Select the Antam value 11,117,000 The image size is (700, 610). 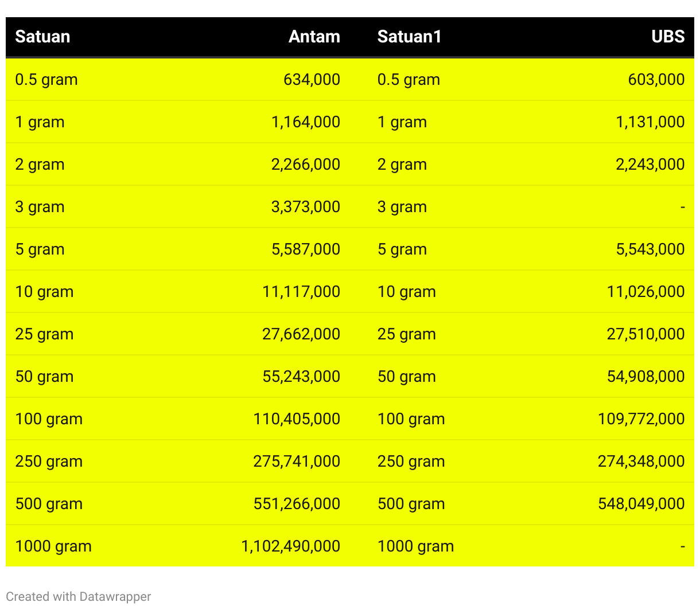click(301, 292)
